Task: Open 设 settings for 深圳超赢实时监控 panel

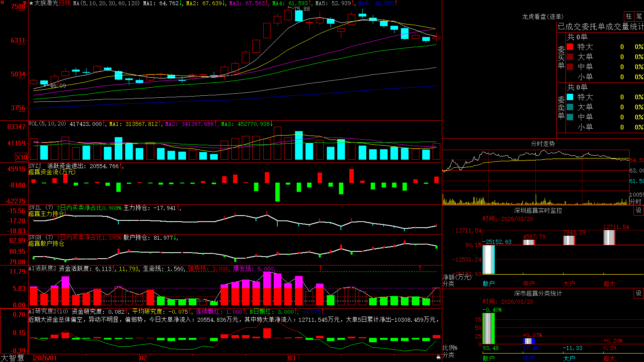Action: pos(638,210)
